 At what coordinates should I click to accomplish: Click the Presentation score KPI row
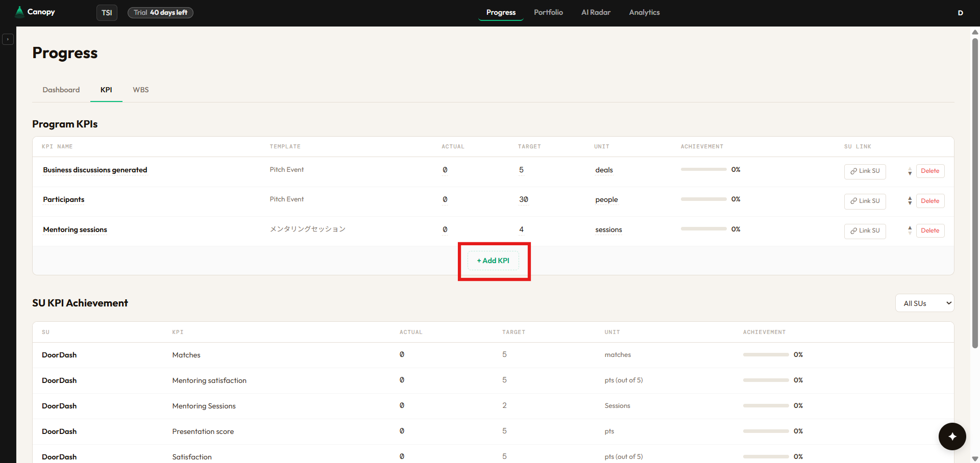493,431
